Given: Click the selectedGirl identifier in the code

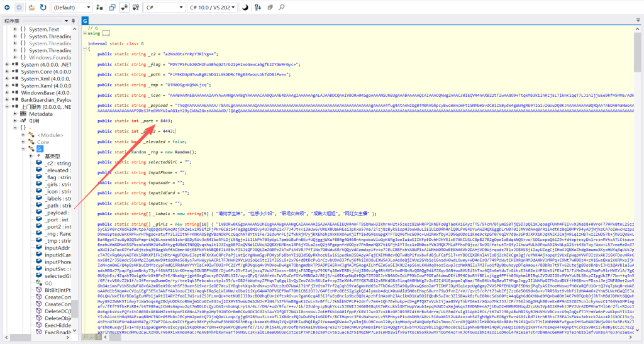Looking at the screenshot, I should pos(163,162).
